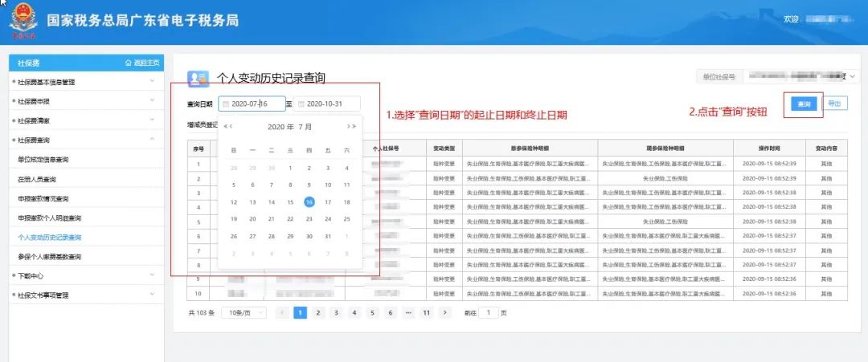868x362 pixels.
Task: Select 个人变动历史记录查询 menu item
Action: [50, 238]
